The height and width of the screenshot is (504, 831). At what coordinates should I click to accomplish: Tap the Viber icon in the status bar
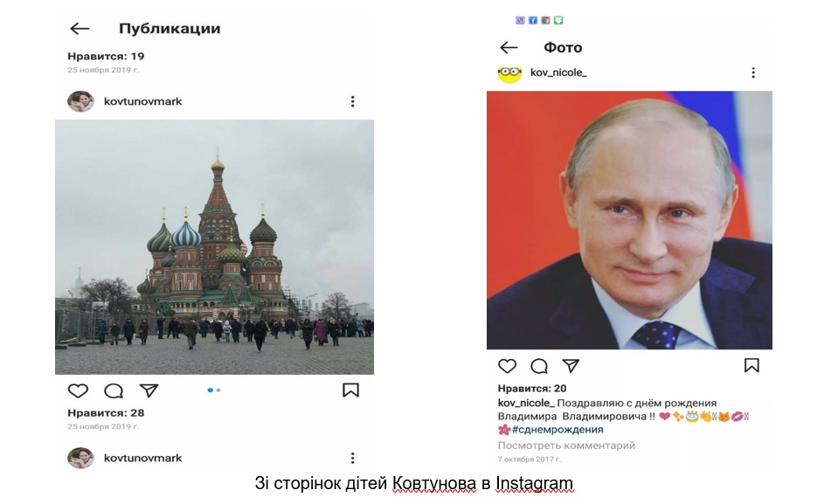(x=520, y=20)
